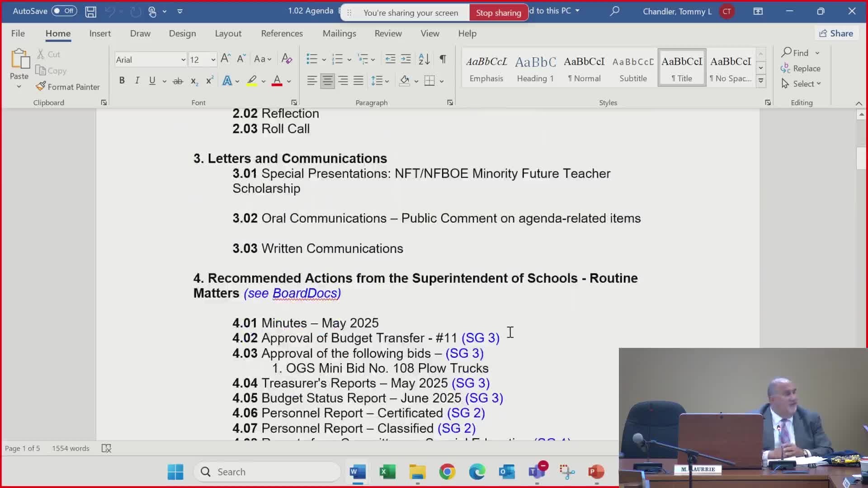Open the References ribbon tab

[282, 33]
